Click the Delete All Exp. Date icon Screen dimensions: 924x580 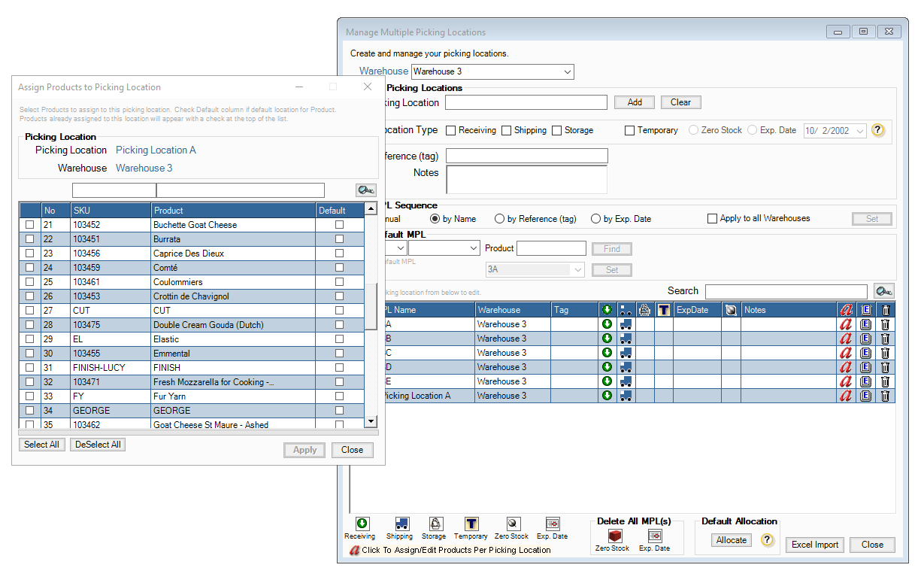click(x=655, y=536)
